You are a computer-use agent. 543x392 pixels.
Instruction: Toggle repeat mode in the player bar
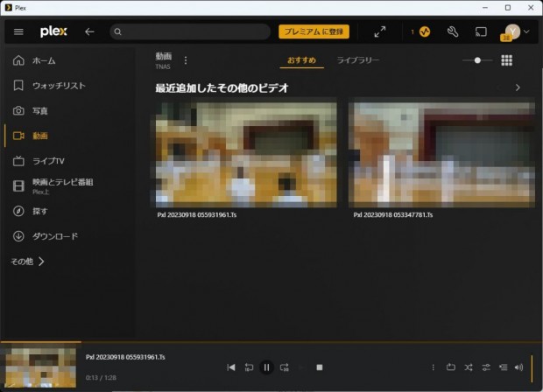[x=451, y=367]
